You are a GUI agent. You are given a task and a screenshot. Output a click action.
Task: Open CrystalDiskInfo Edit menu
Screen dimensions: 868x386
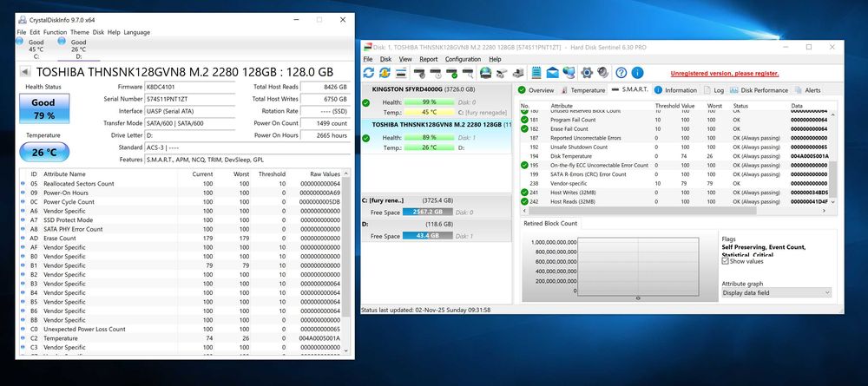pyautogui.click(x=35, y=33)
